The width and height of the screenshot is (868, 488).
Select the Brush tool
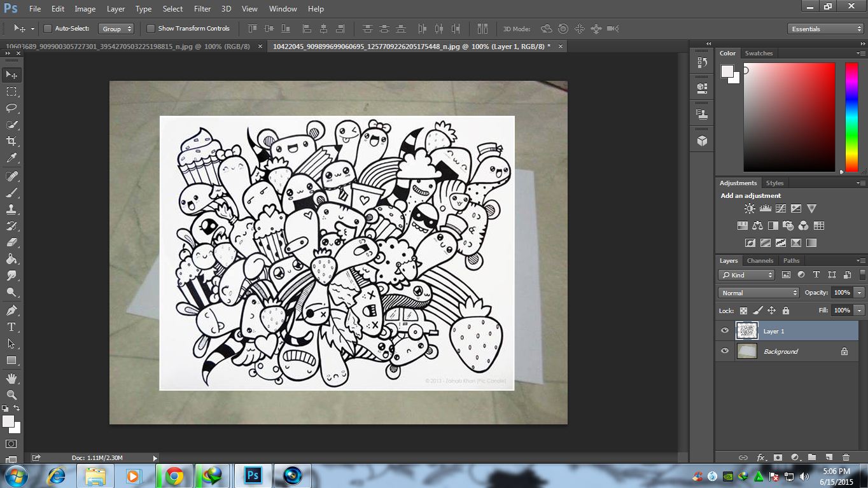11,192
